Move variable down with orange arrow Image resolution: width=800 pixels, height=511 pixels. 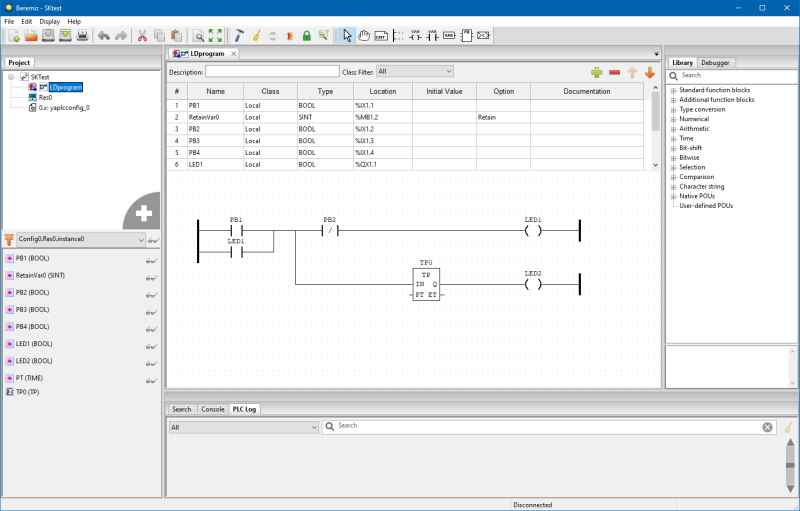(x=649, y=73)
